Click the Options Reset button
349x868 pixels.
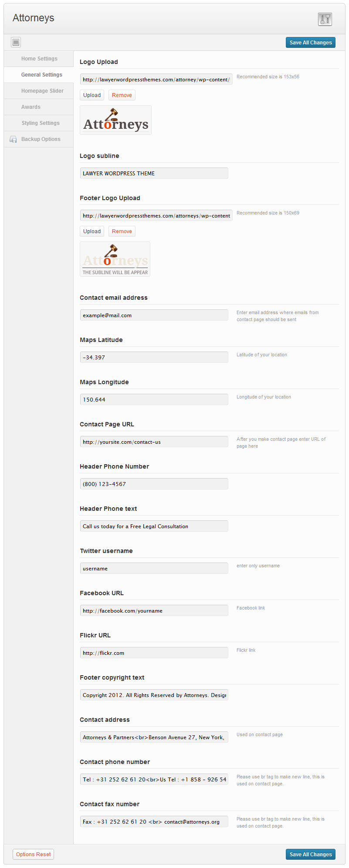(x=34, y=854)
